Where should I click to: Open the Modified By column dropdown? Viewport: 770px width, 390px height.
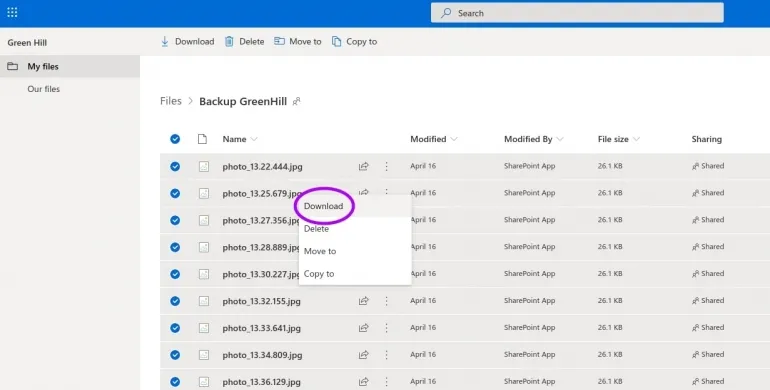[x=560, y=139]
